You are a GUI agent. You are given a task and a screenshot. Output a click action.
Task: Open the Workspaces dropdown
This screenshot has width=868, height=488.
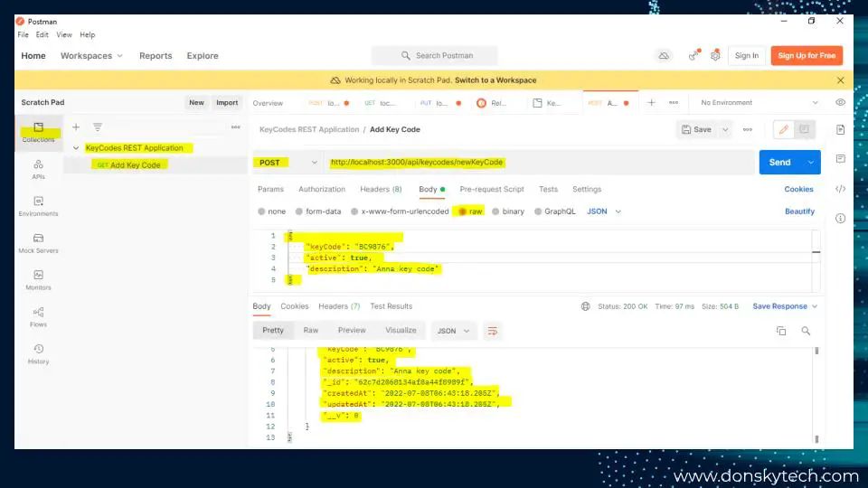(91, 56)
